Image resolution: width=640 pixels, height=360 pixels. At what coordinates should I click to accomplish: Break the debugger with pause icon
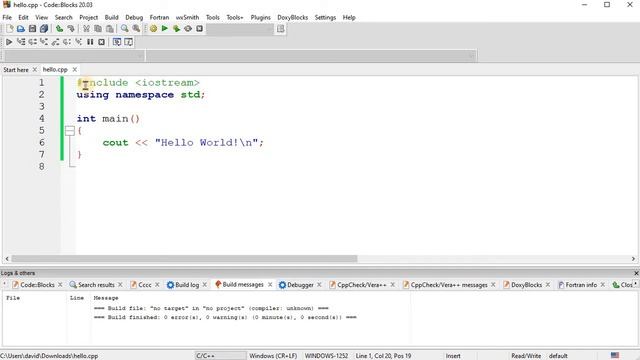click(90, 42)
